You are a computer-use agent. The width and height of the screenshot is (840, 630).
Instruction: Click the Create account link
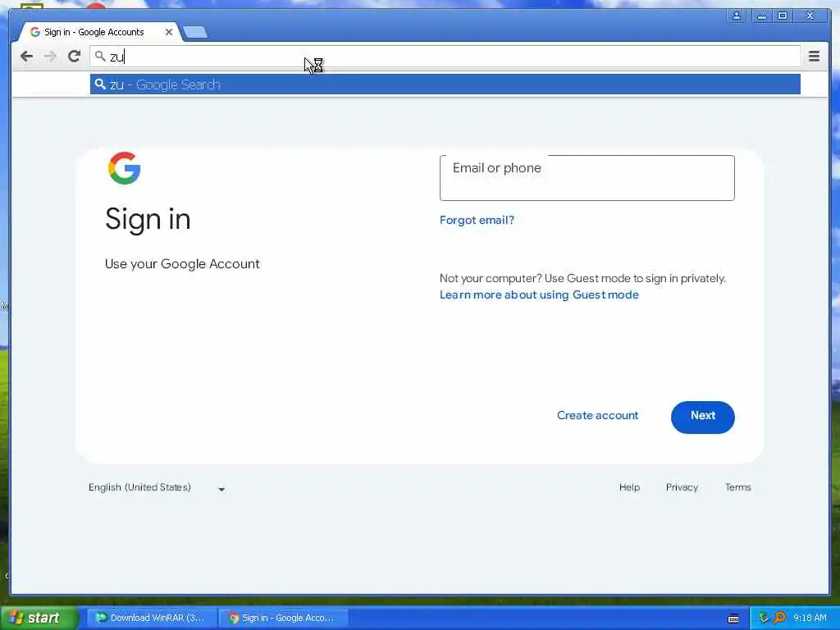[597, 416]
